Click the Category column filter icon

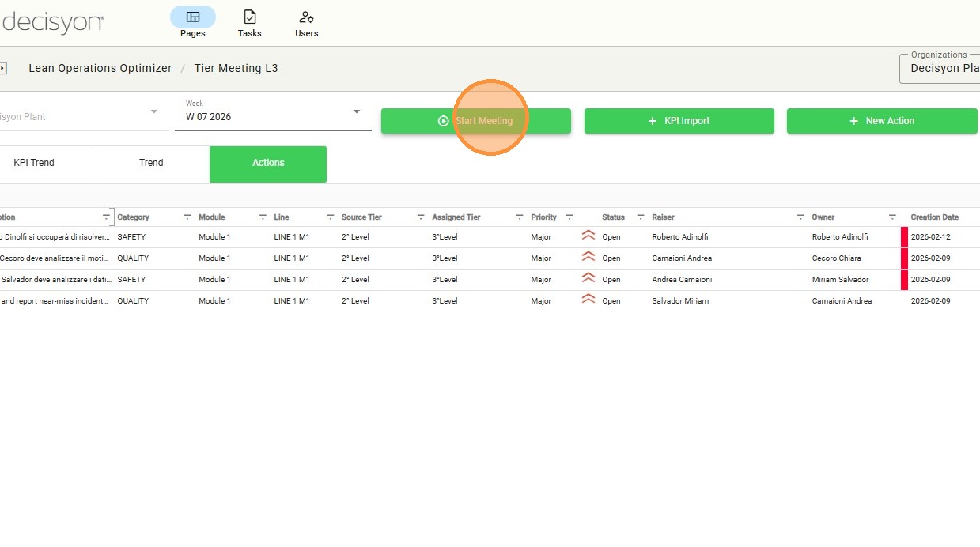(187, 217)
